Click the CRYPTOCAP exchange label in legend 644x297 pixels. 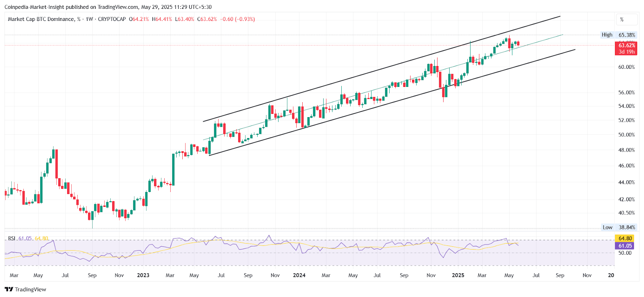click(112, 19)
